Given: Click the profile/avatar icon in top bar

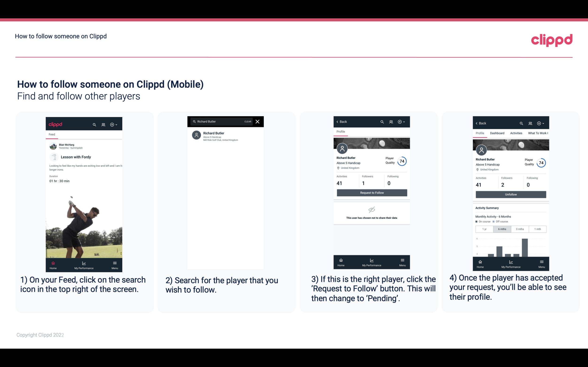Looking at the screenshot, I should [x=103, y=124].
